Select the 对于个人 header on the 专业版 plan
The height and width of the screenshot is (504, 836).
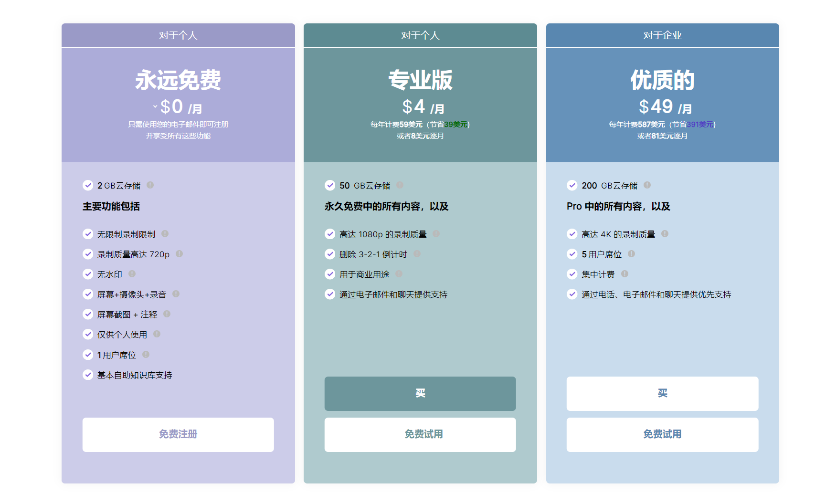point(420,35)
